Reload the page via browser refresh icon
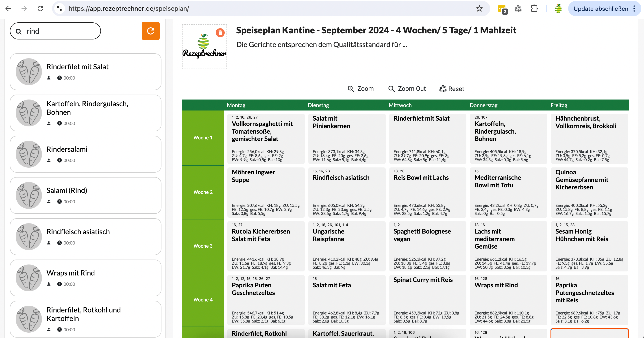Viewport: 644px width, 338px height. click(x=40, y=9)
